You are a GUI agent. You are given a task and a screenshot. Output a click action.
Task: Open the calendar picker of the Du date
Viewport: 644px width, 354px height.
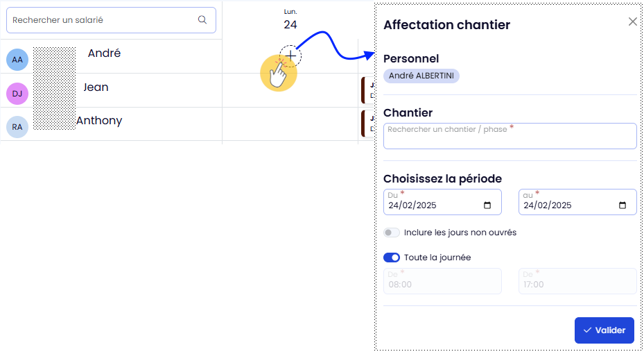click(x=487, y=205)
